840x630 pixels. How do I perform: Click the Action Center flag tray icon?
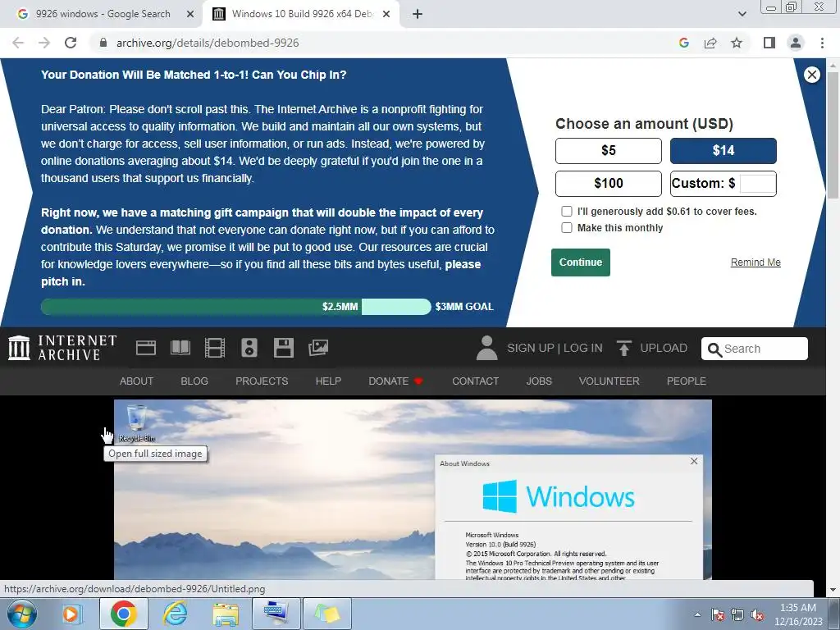coord(718,614)
